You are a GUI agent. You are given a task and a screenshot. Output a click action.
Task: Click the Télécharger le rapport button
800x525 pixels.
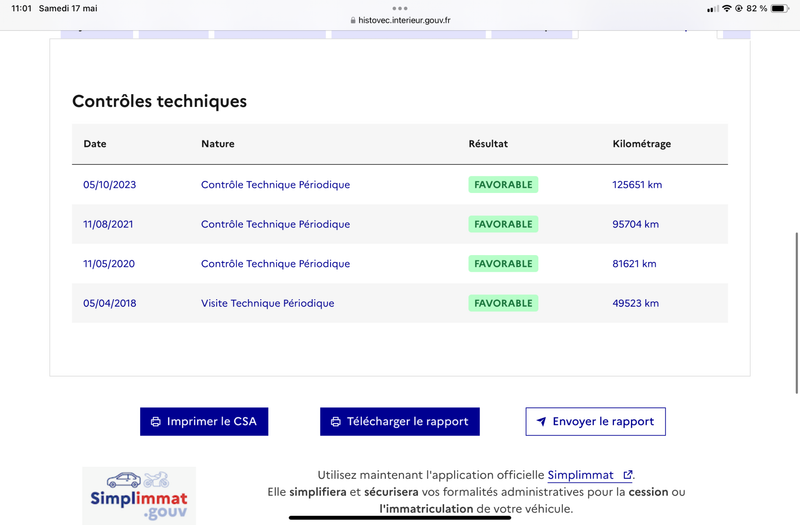[x=399, y=421]
